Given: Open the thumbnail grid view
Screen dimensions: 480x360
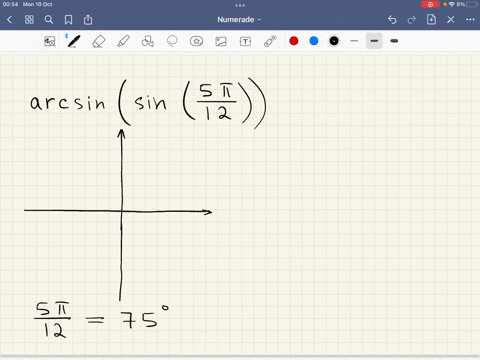Looking at the screenshot, I should click(x=29, y=20).
